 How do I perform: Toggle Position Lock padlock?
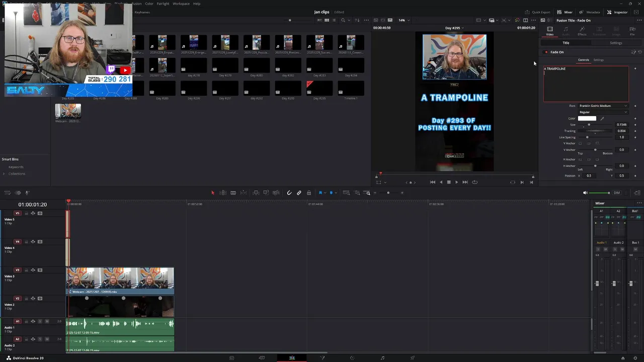pos(309,193)
